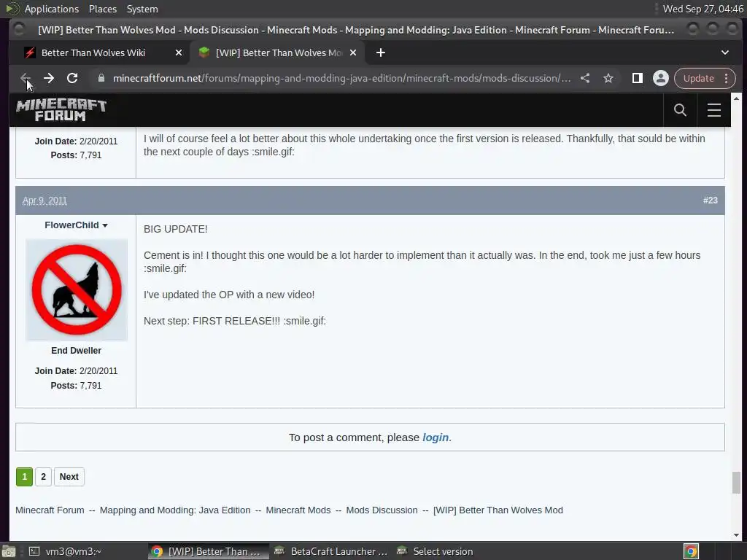Switch to the BetaCraft Launcher taskbar window
Screen dimensions: 747x560
pyautogui.click(x=330, y=551)
